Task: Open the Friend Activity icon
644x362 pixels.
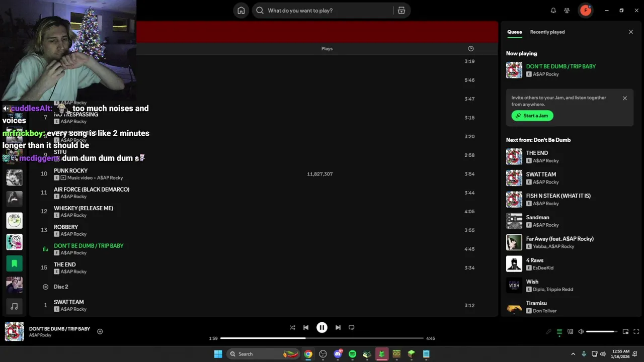Action: (567, 11)
